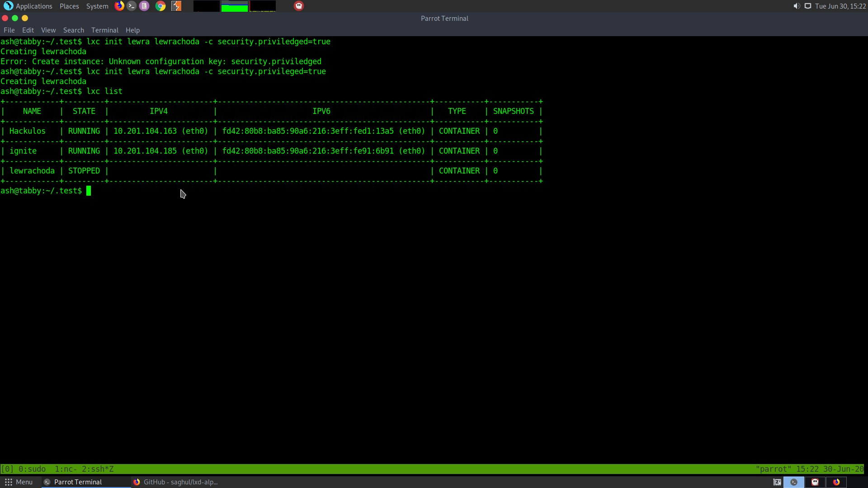Open the Terminal menu in menu bar
The height and width of the screenshot is (488, 868).
pyautogui.click(x=104, y=30)
